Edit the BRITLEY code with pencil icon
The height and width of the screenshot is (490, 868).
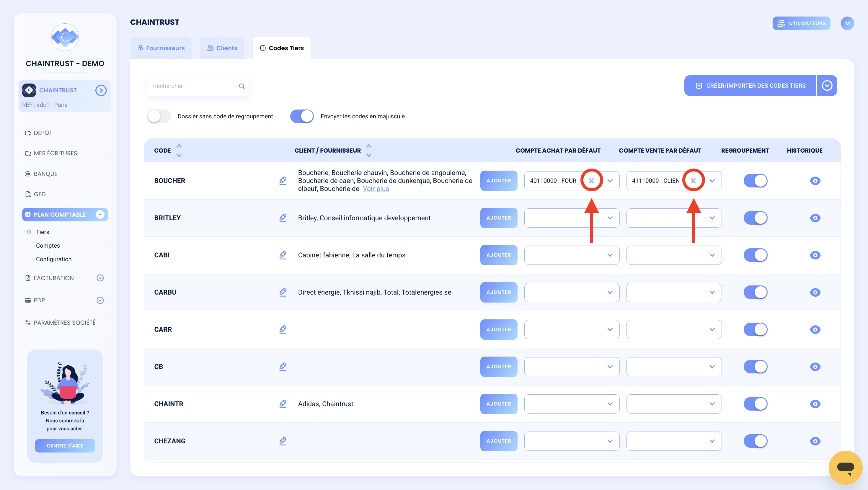click(x=283, y=218)
